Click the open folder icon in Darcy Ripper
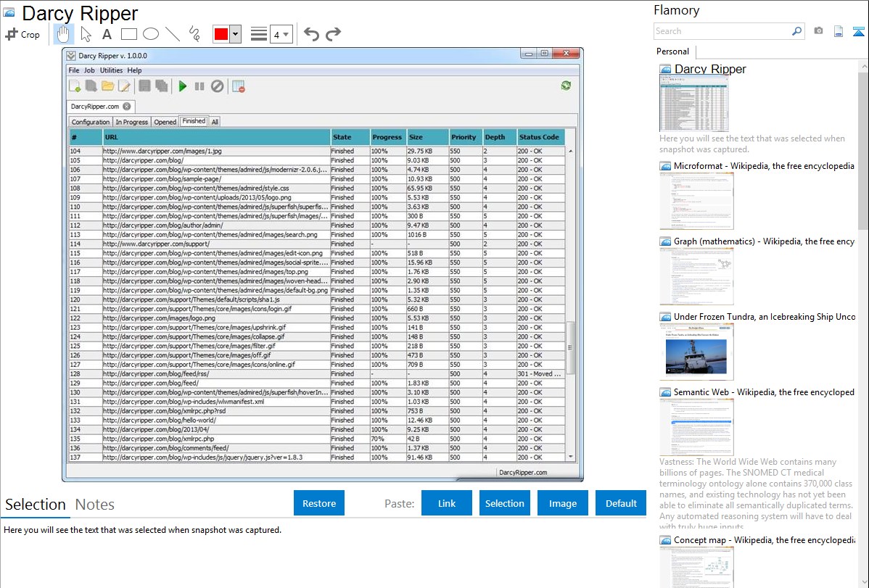This screenshot has height=588, width=869. tap(107, 86)
